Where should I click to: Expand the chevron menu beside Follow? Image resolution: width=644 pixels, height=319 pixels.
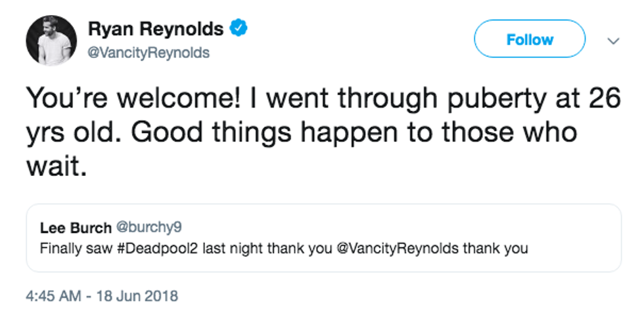613,41
